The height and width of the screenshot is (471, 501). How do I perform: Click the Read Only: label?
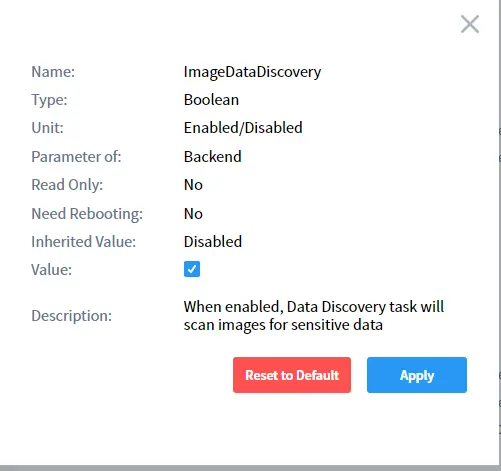(67, 185)
